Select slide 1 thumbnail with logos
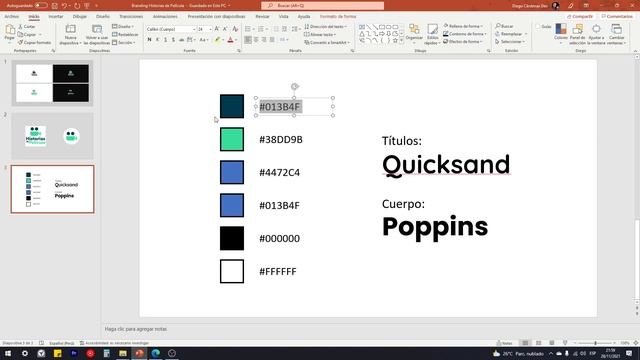 [52, 83]
